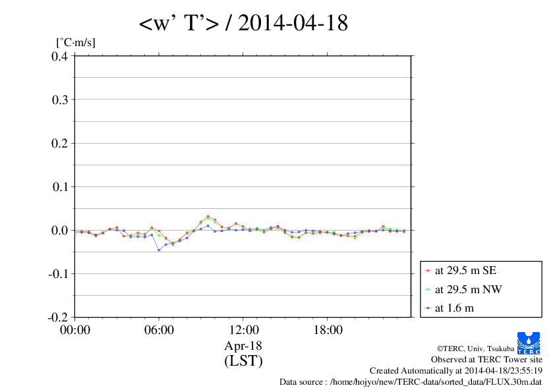Image resolution: width=555 pixels, height=392 pixels.
Task: Click the 0.2 y-axis label
Action: click(60, 143)
